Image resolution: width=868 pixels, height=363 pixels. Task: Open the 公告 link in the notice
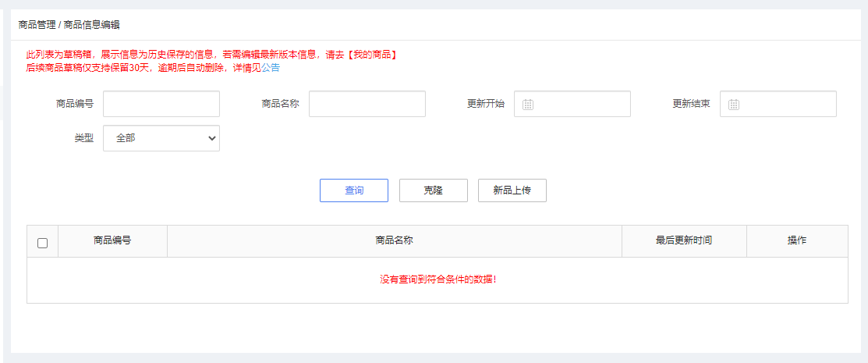tap(271, 68)
